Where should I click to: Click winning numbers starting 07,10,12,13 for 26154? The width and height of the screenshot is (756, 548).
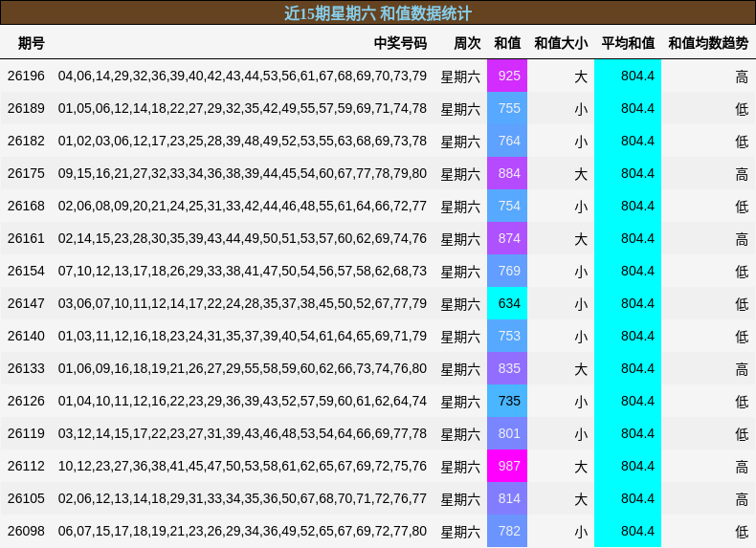[242, 272]
